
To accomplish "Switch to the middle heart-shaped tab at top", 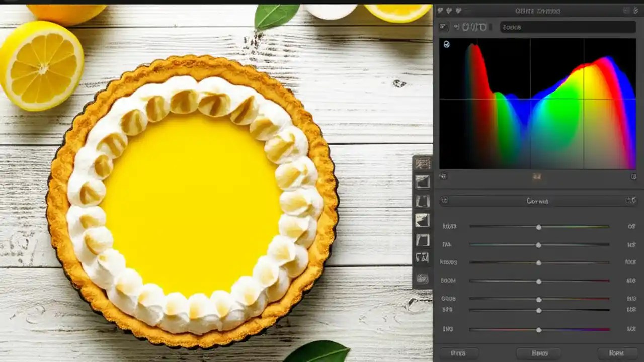I will coord(449,11).
